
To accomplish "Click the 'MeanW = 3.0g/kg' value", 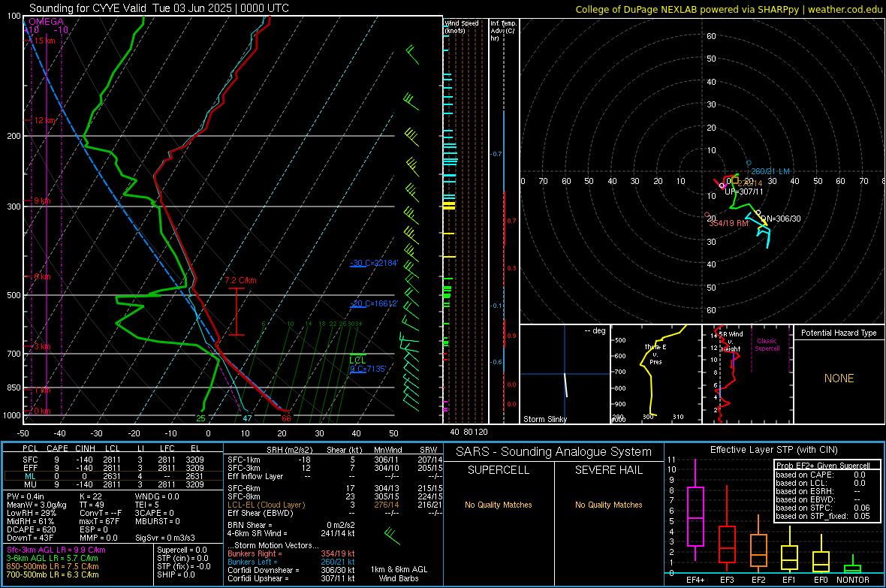I will coord(37,505).
